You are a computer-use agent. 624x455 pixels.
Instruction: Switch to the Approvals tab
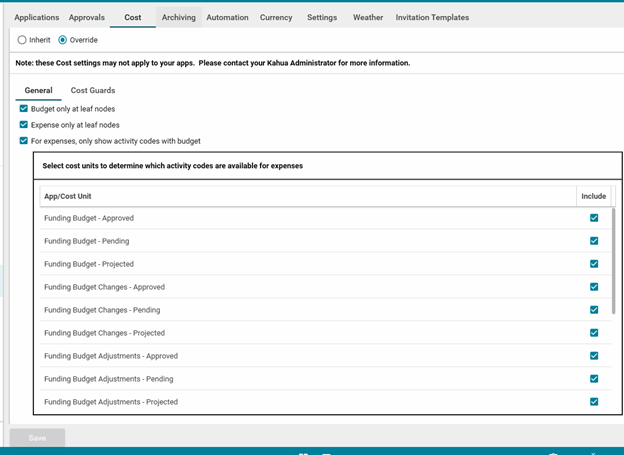pos(87,18)
